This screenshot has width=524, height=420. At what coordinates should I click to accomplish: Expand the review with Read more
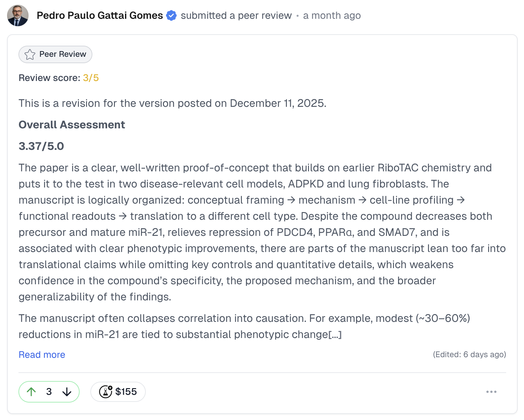(42, 354)
